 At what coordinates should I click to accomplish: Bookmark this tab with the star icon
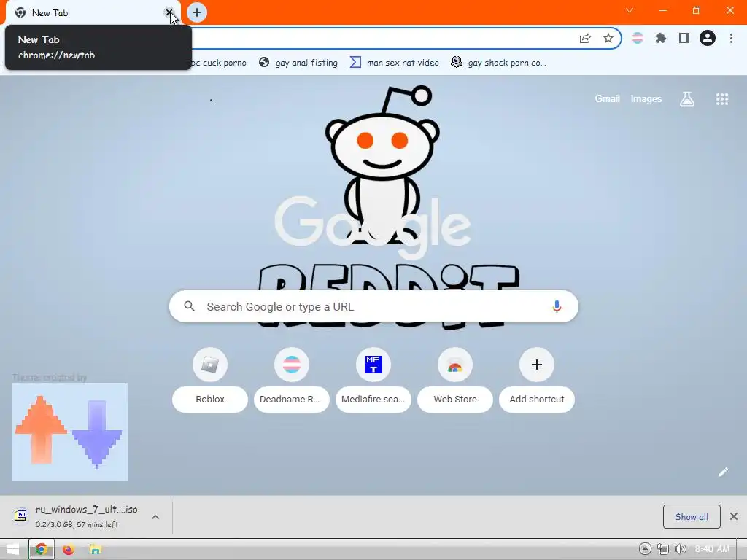pos(608,39)
